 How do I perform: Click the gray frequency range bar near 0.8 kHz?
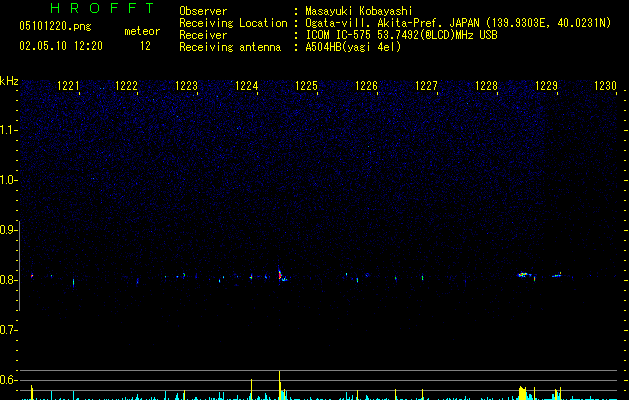(20, 266)
